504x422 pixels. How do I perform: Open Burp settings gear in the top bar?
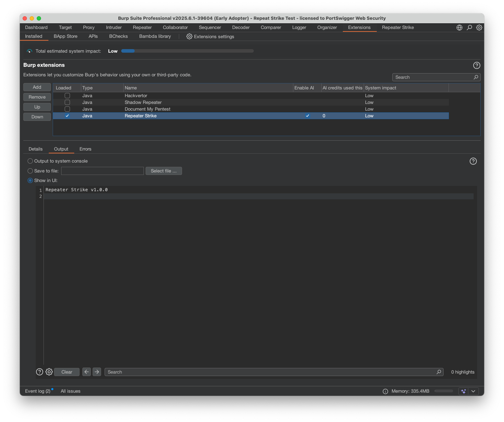(479, 28)
